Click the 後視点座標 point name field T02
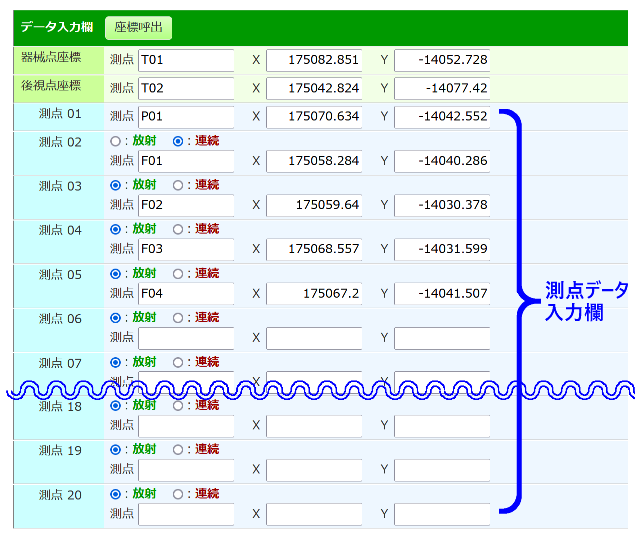The height and width of the screenshot is (536, 640). [x=186, y=88]
